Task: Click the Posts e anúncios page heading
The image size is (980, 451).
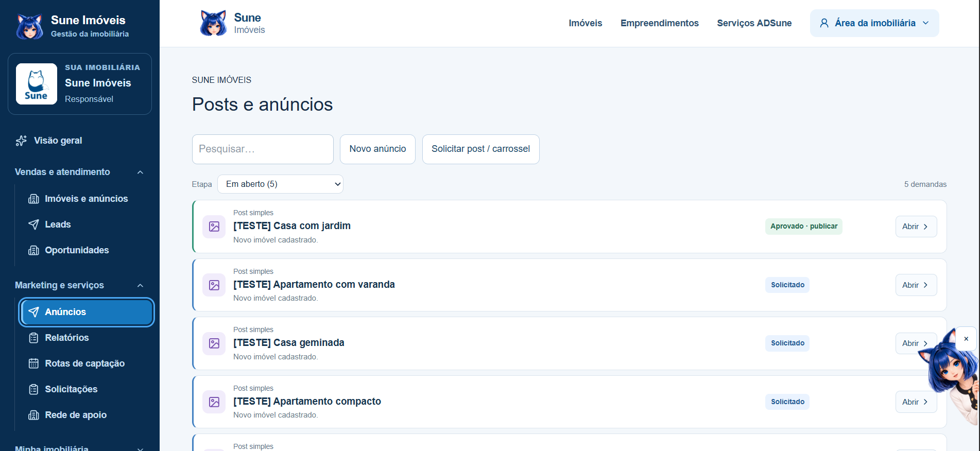Action: tap(262, 105)
